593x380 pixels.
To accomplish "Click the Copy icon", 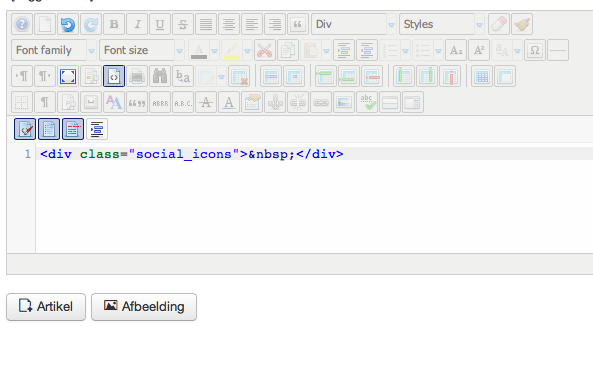I will click(x=288, y=50).
